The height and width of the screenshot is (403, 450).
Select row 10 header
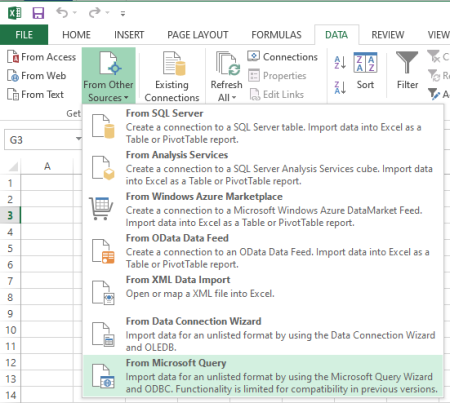tap(10, 330)
